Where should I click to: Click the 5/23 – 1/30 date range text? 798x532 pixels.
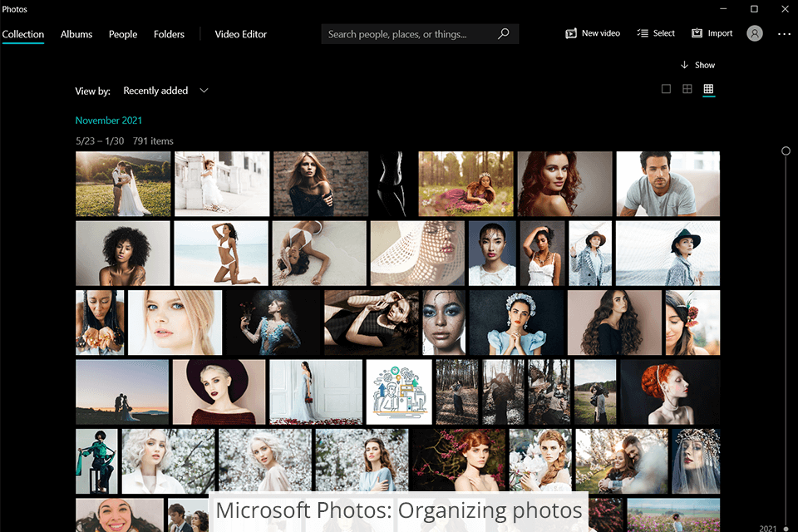(100, 141)
